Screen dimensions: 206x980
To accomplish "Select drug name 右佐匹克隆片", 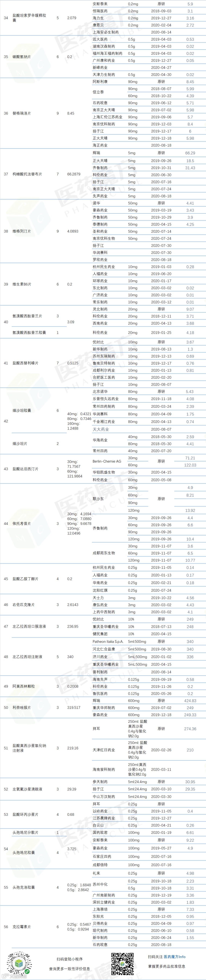I will click(24, 605).
